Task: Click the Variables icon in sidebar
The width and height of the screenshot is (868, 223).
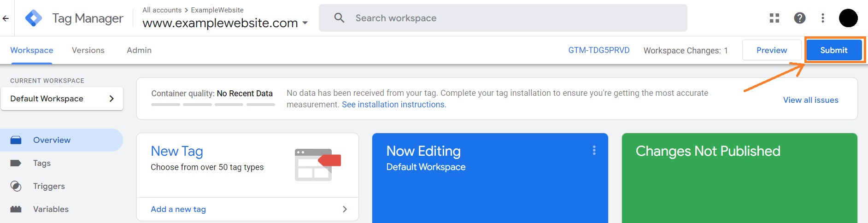Action: click(x=16, y=209)
